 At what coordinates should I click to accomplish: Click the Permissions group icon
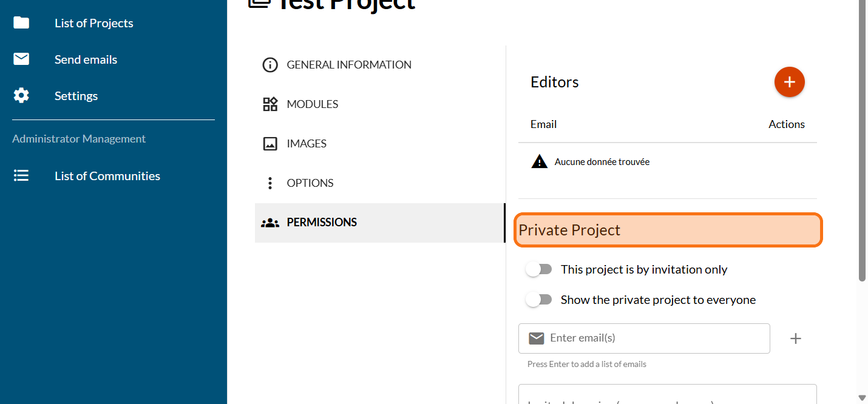coord(270,223)
